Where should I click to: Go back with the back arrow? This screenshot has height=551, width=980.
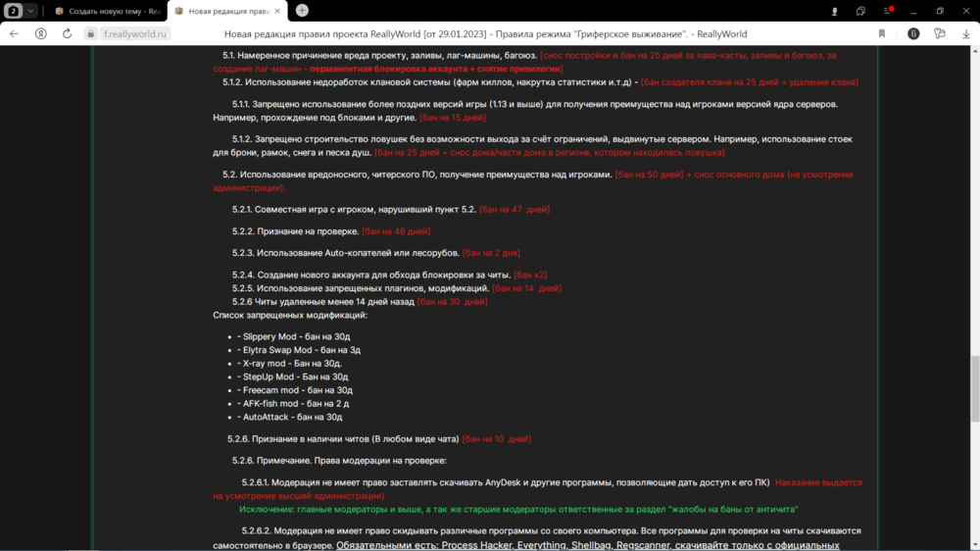pos(14,33)
